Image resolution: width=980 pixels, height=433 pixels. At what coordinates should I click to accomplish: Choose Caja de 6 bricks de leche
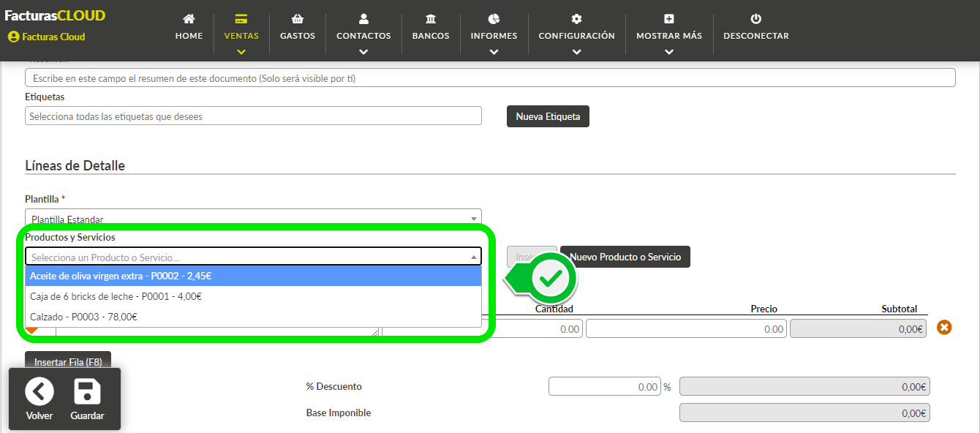pos(253,296)
